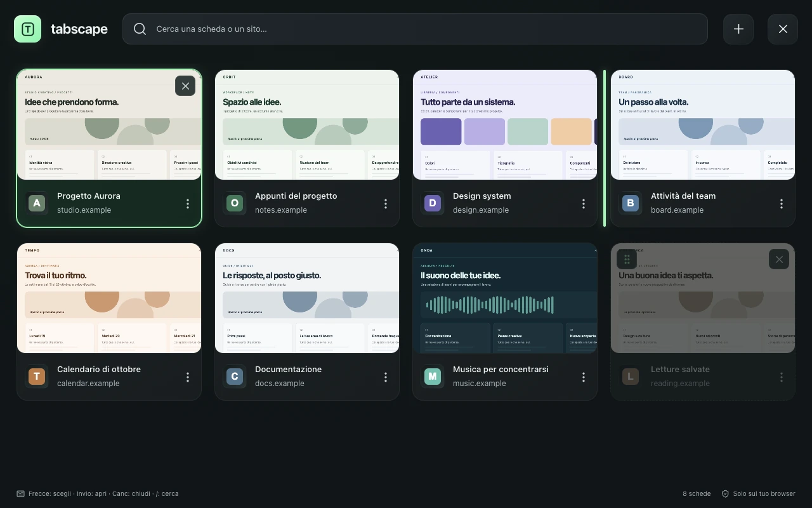Open options menu for Musica per concentrarsi

(584, 377)
